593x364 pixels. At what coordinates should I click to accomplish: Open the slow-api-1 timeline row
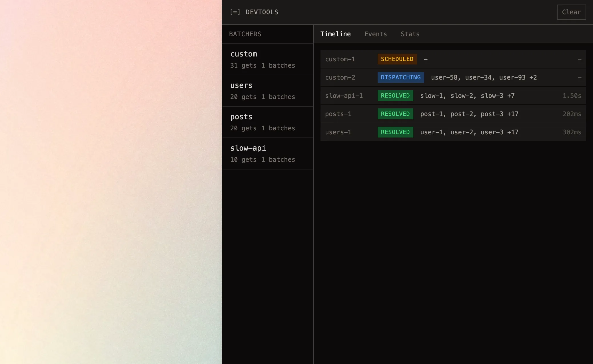tap(453, 96)
